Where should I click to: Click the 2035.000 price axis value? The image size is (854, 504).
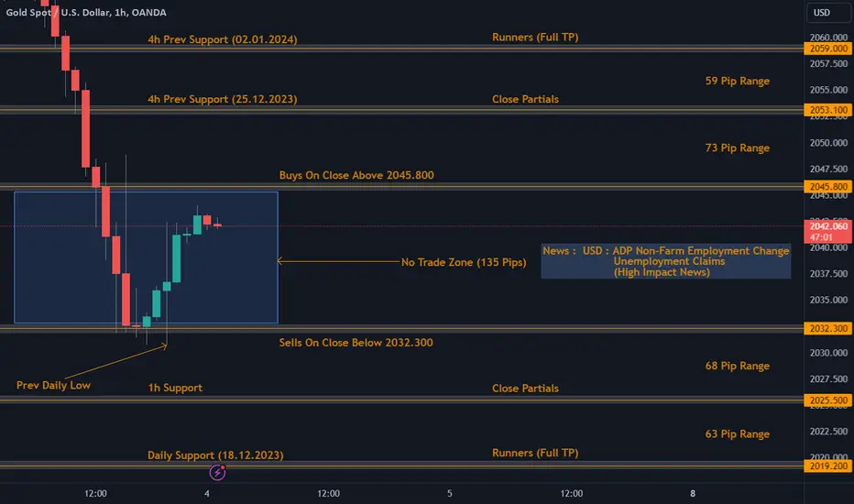click(x=828, y=300)
